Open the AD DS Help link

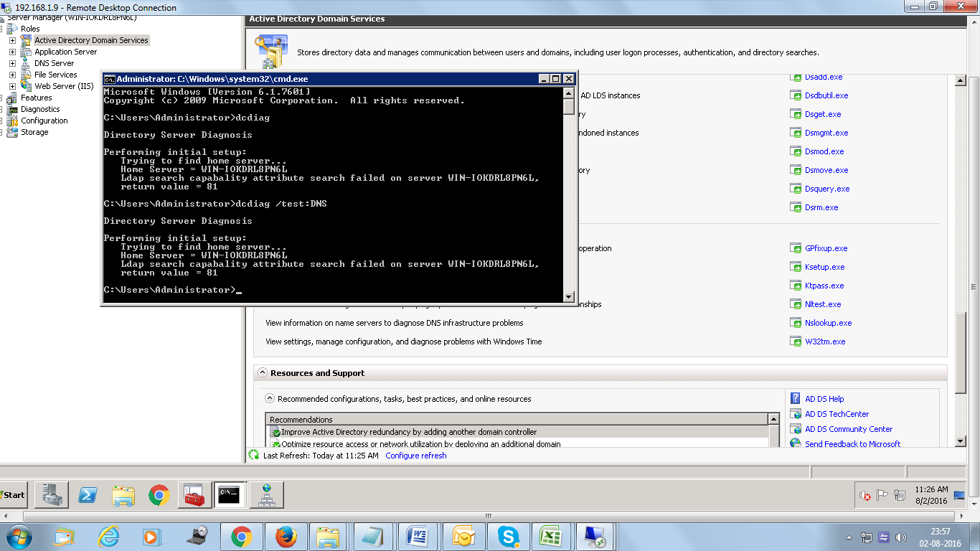pyautogui.click(x=824, y=399)
